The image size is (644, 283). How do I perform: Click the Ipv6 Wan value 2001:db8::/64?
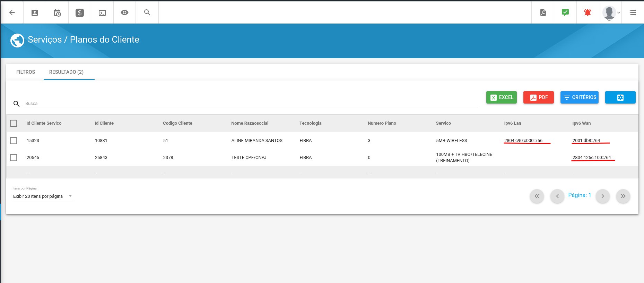(586, 141)
